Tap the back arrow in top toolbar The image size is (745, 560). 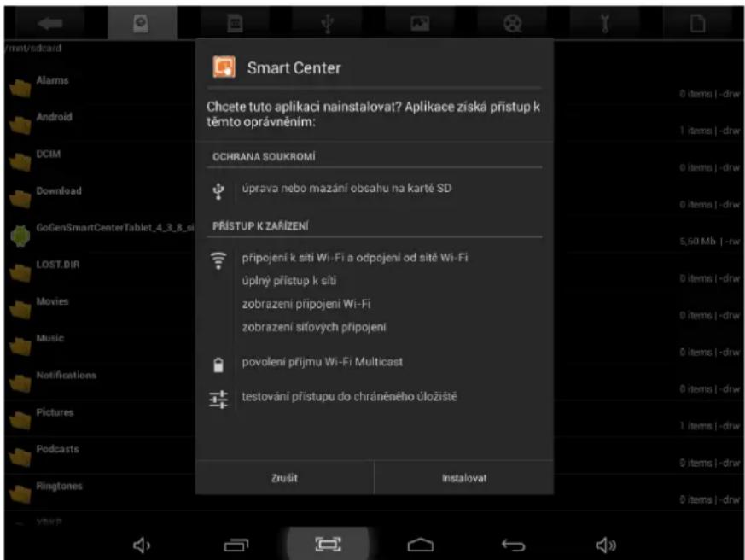click(49, 23)
